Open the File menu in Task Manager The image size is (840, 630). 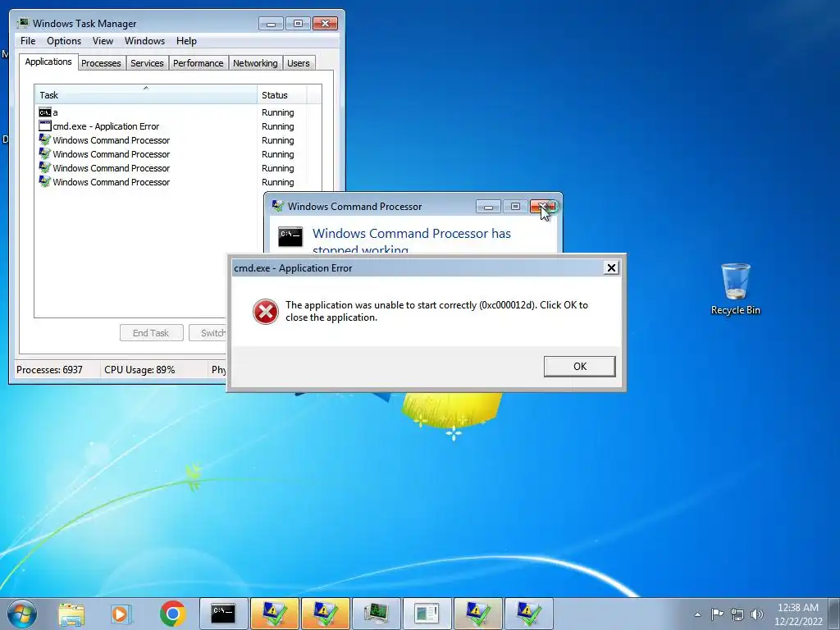(28, 41)
